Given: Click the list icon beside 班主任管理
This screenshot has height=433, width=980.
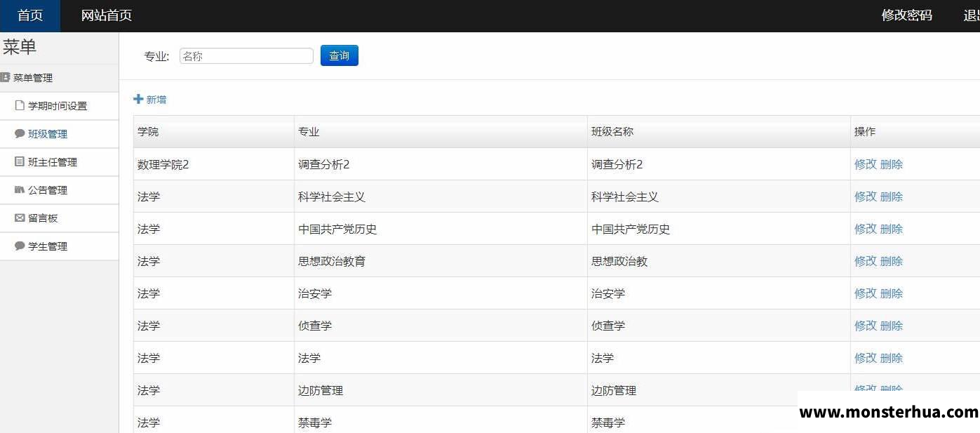Looking at the screenshot, I should point(20,161).
